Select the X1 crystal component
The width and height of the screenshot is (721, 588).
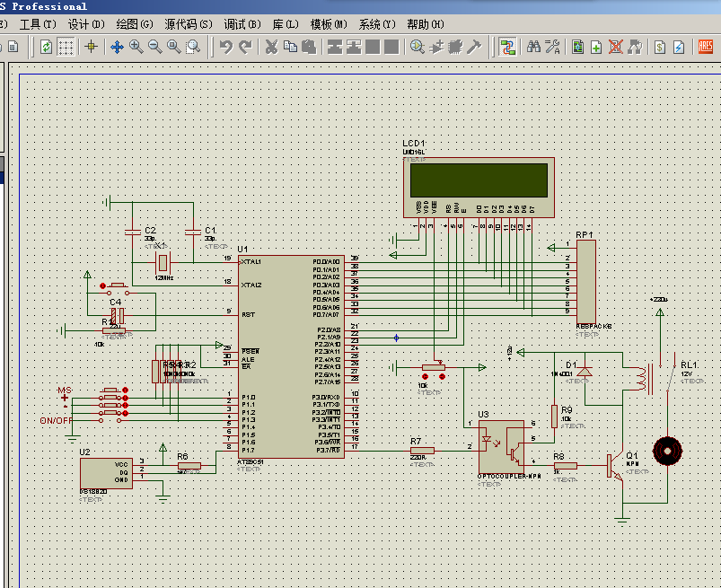(163, 262)
